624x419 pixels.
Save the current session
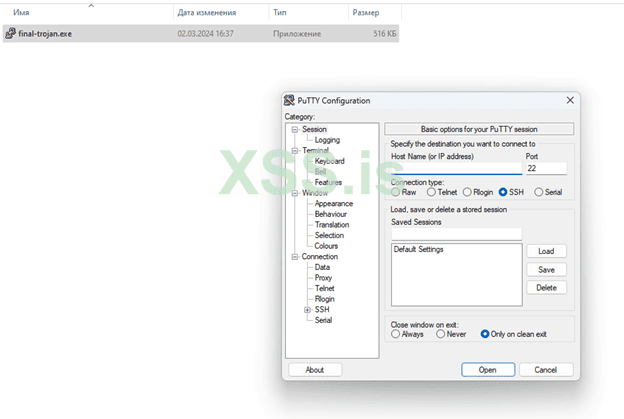546,270
